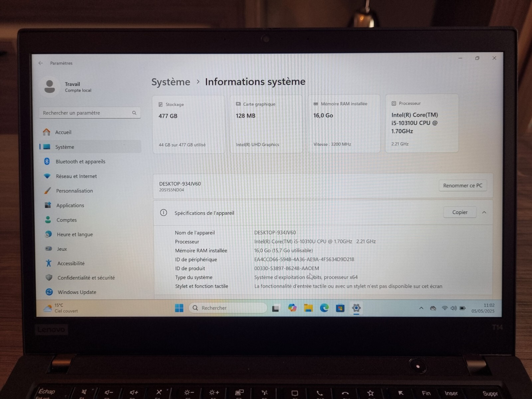
Task: Open the clock showing 11:02
Action: click(483, 308)
